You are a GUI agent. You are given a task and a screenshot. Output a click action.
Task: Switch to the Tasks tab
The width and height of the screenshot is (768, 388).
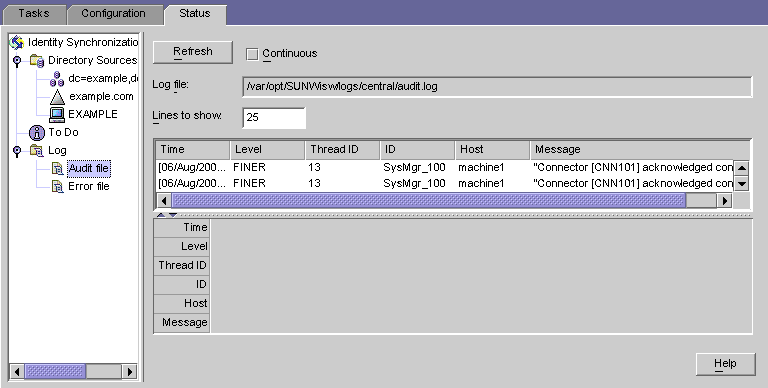point(34,14)
